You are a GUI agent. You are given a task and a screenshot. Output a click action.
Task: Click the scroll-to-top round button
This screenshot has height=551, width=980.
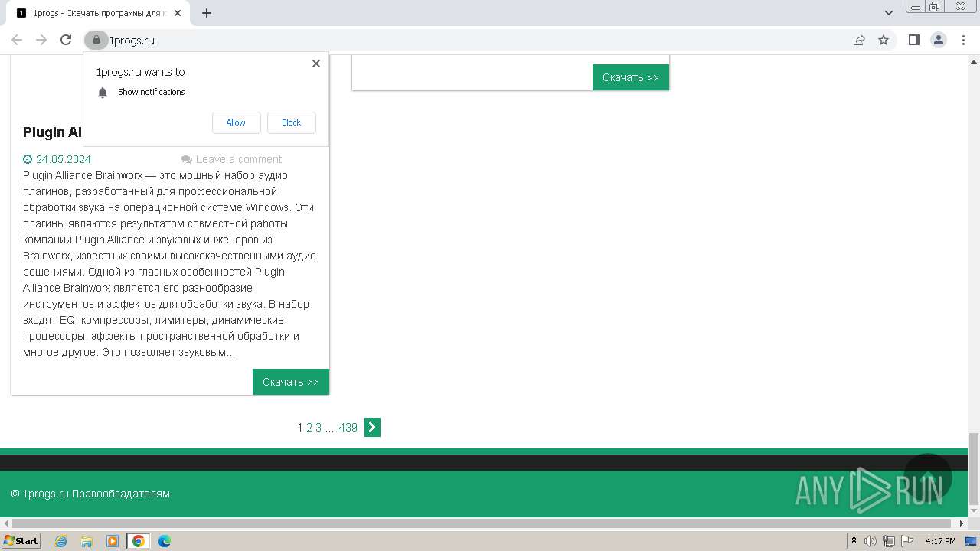click(928, 478)
